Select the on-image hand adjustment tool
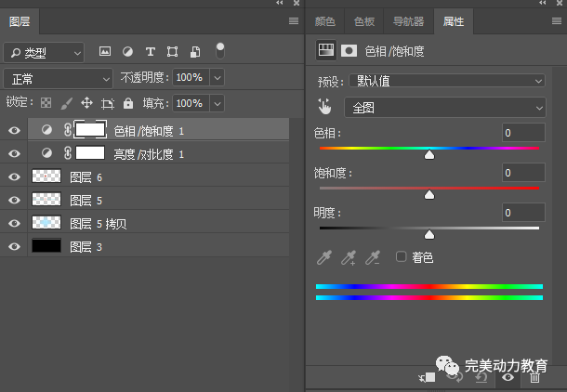The width and height of the screenshot is (567, 392). pyautogui.click(x=324, y=107)
